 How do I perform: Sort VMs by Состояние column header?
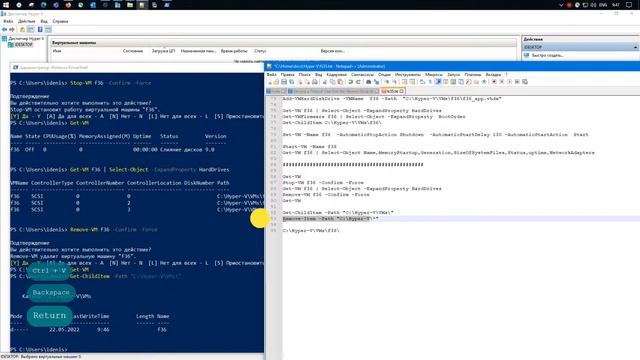[x=133, y=51]
